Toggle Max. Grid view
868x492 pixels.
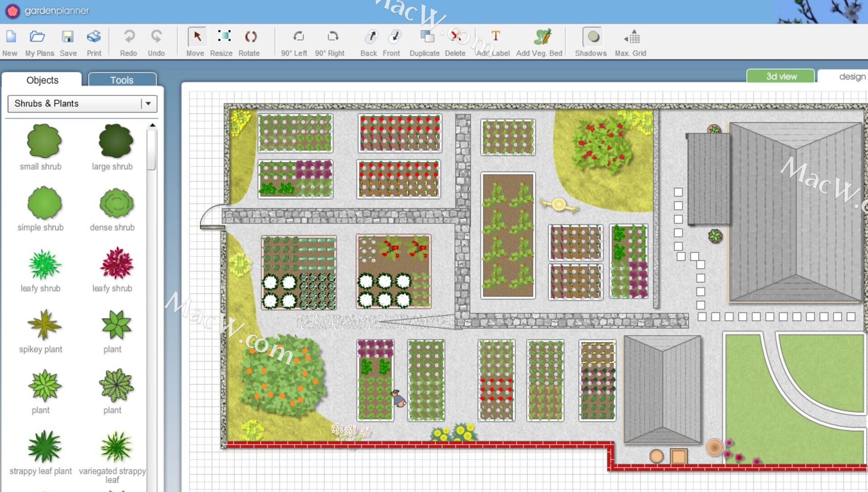coord(632,37)
